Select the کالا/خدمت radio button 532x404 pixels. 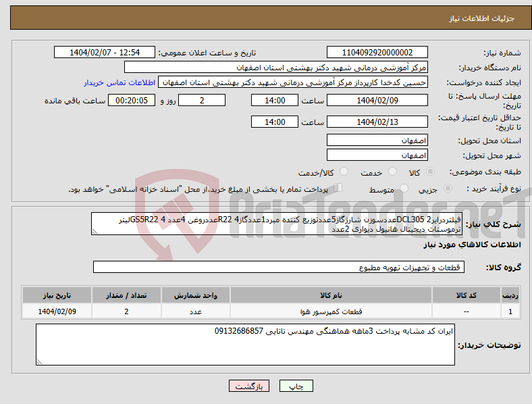[x=344, y=172]
